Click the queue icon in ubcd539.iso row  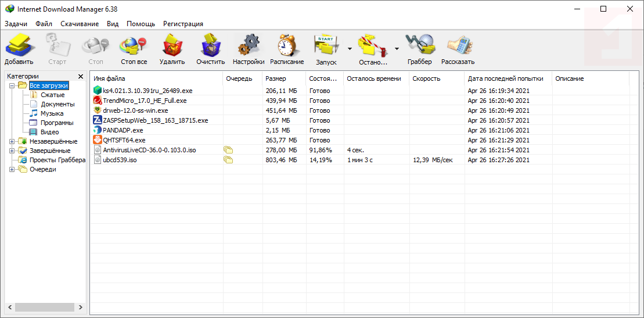[x=228, y=160]
